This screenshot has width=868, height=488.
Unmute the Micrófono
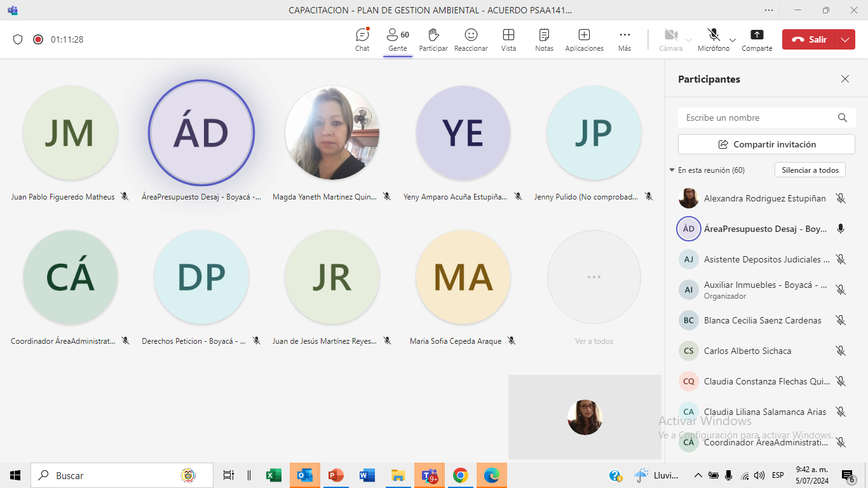pyautogui.click(x=714, y=39)
